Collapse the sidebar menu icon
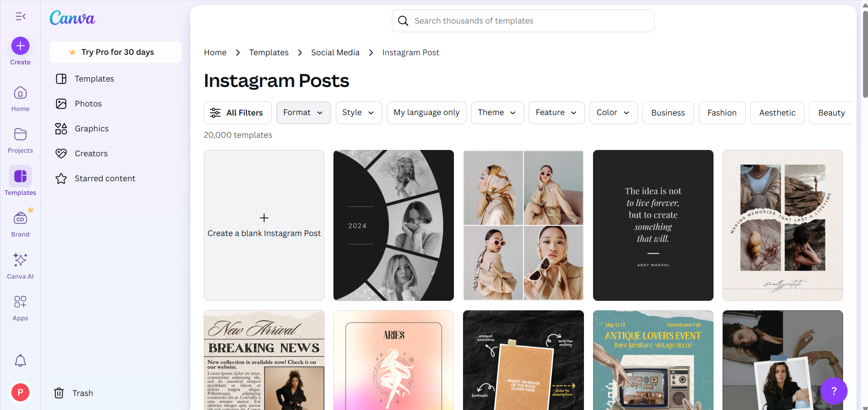The height and width of the screenshot is (410, 868). [20, 16]
